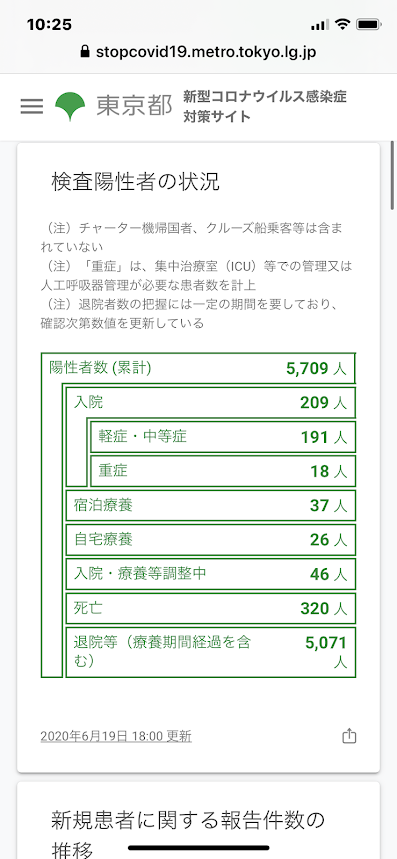The width and height of the screenshot is (397, 859).
Task: Tap the battery indicator icon
Action: coord(369,25)
